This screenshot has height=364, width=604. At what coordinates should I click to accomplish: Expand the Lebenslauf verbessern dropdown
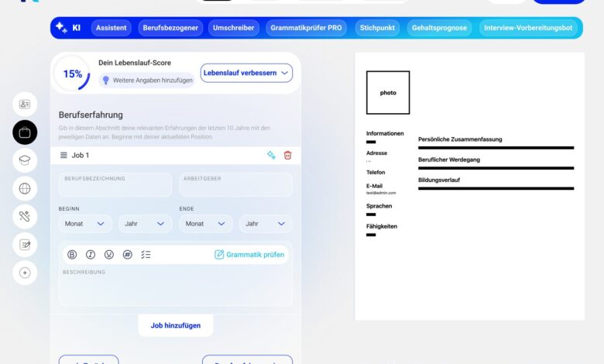pyautogui.click(x=246, y=73)
